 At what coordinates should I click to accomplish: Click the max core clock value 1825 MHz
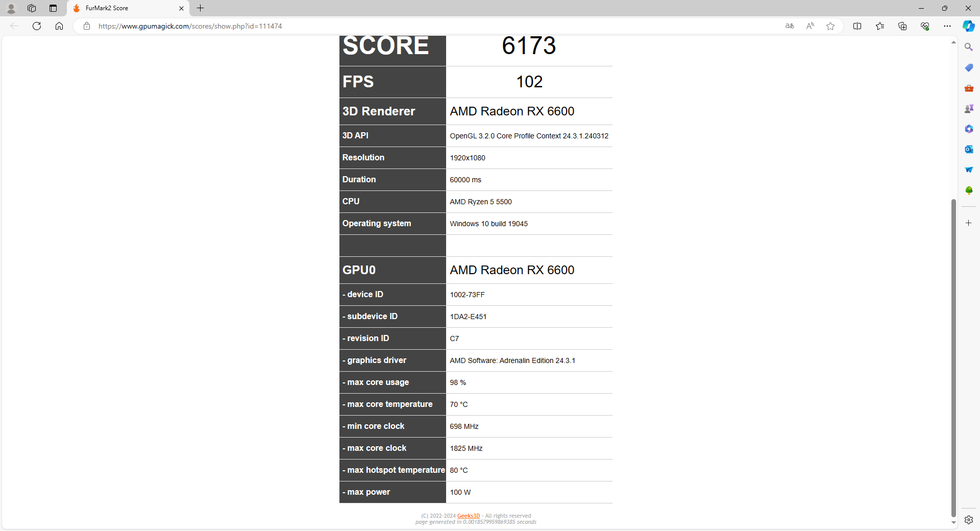tap(466, 448)
